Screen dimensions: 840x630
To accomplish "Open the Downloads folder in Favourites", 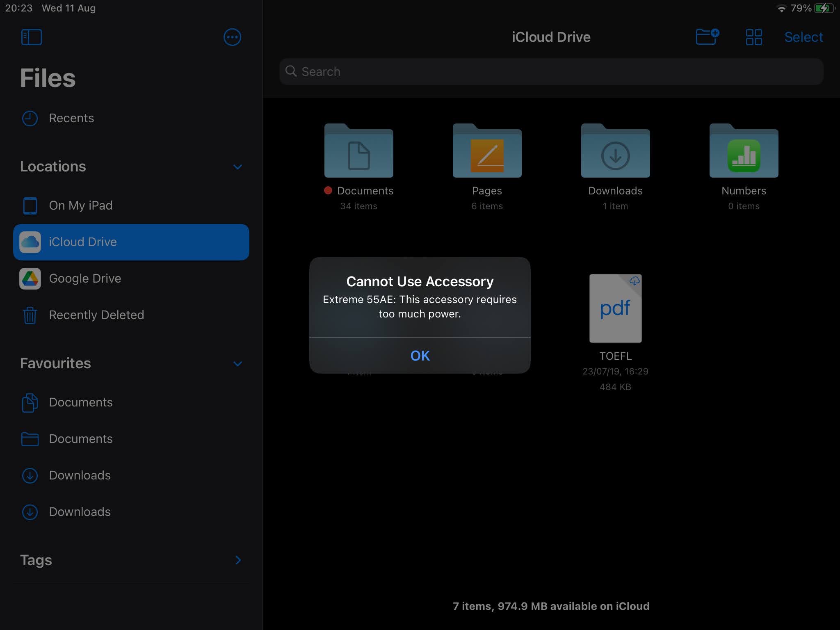I will click(x=79, y=475).
